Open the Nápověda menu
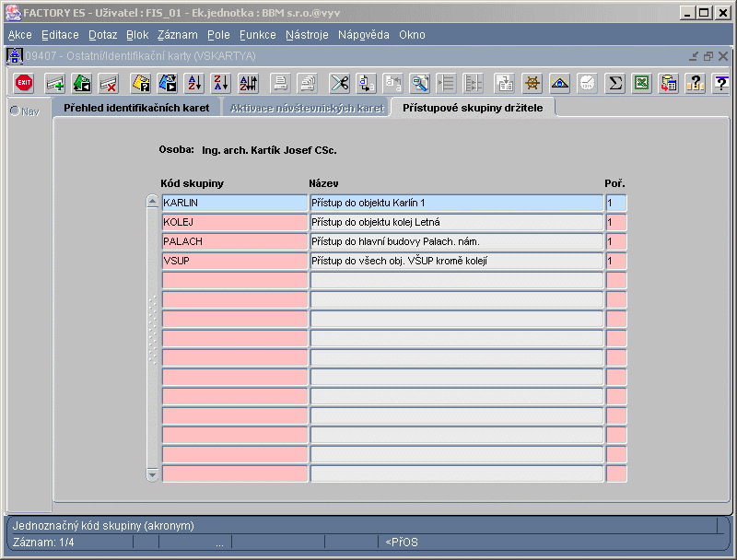The image size is (737, 560). (363, 35)
